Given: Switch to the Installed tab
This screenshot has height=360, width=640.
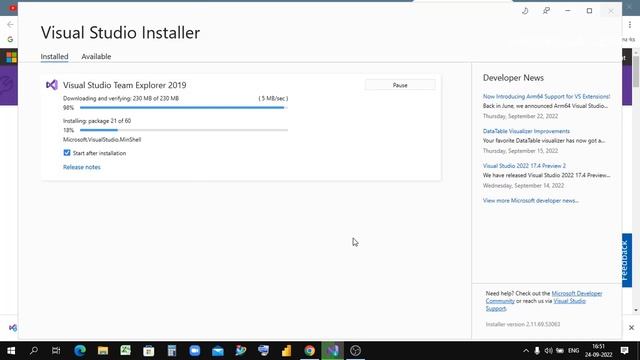Looking at the screenshot, I should 54,56.
